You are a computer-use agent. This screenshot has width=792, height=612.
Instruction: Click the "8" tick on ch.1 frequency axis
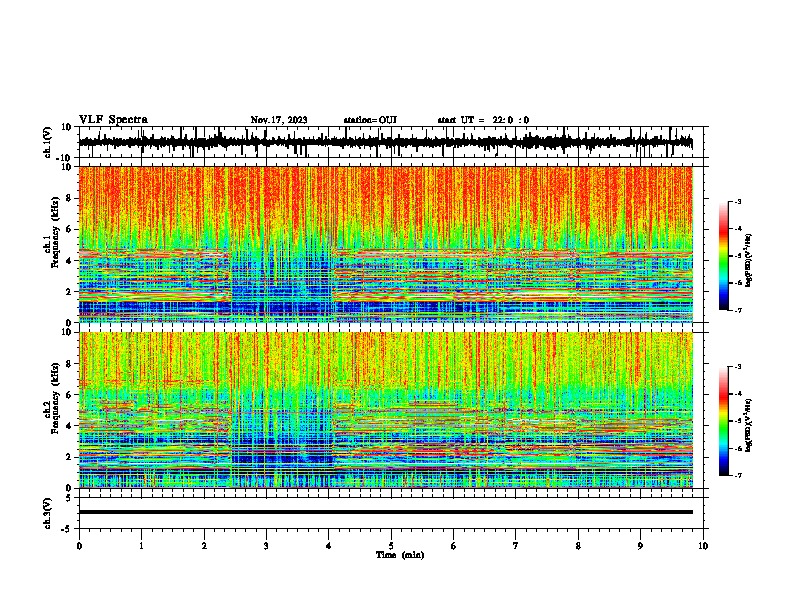click(x=70, y=198)
